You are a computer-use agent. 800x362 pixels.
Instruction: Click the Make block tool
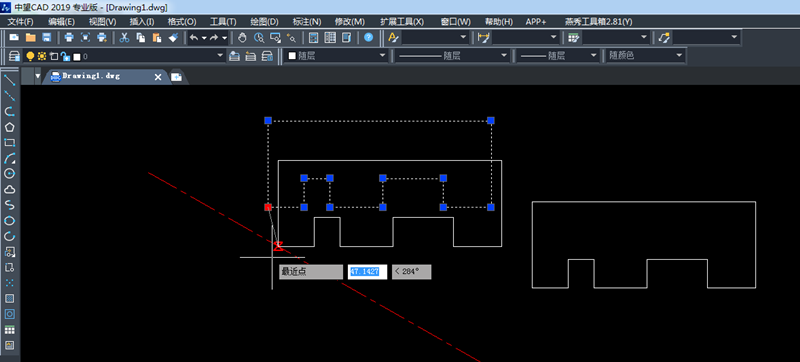[x=9, y=267]
